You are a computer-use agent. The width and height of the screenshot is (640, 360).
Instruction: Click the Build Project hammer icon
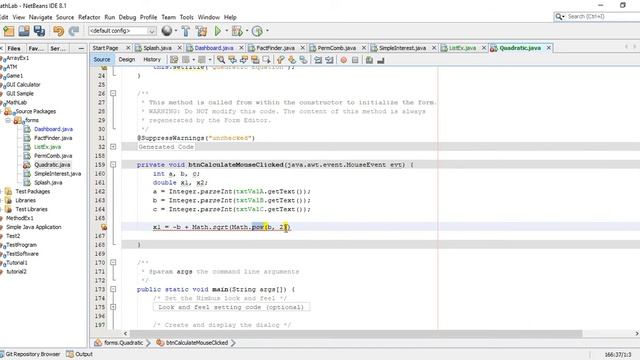click(x=186, y=31)
